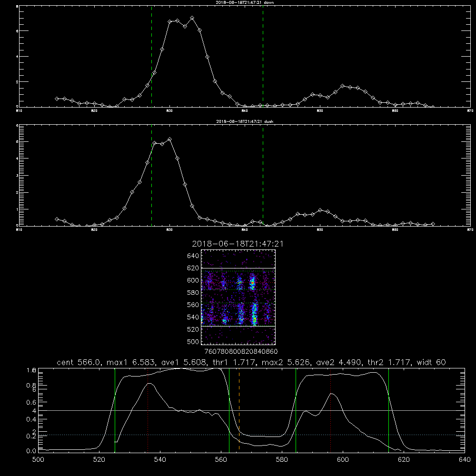
Task: Click heatmap x-axis labels 760780800820840860
Action: (x=241, y=352)
